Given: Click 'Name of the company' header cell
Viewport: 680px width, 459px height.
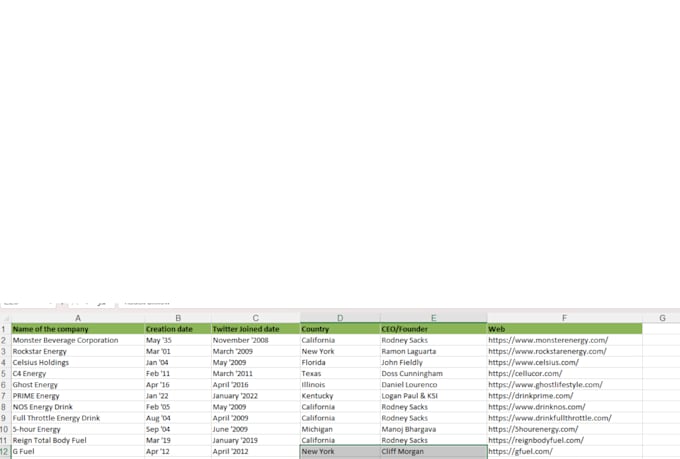Looking at the screenshot, I should pos(78,329).
